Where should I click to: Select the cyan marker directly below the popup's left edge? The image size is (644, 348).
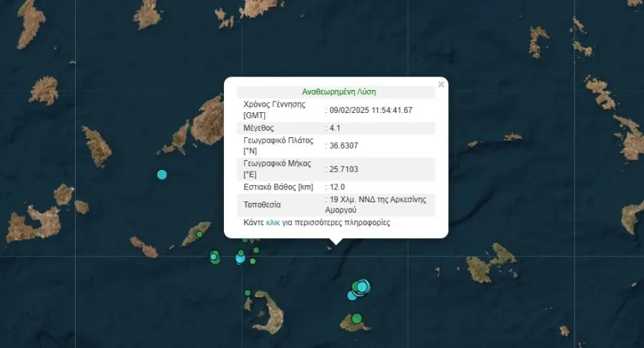click(240, 259)
